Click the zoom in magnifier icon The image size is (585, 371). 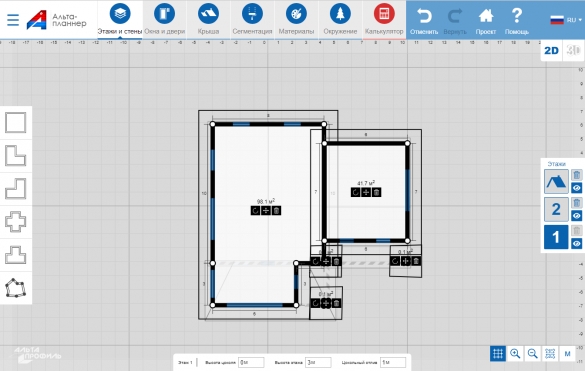(515, 353)
